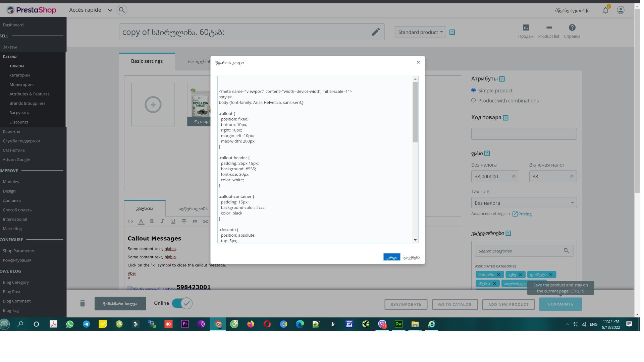Open the Modules sidebar menu item
The height and width of the screenshot is (362, 644).
click(11, 182)
